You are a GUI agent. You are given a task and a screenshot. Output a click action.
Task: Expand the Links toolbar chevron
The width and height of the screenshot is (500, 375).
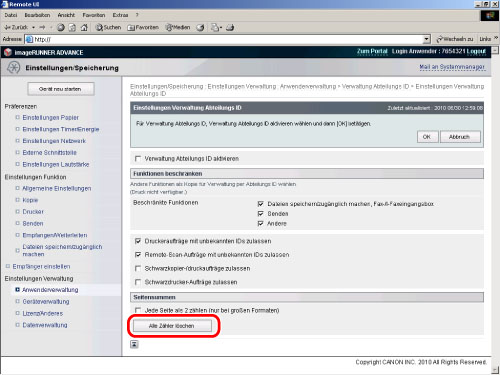[496, 38]
